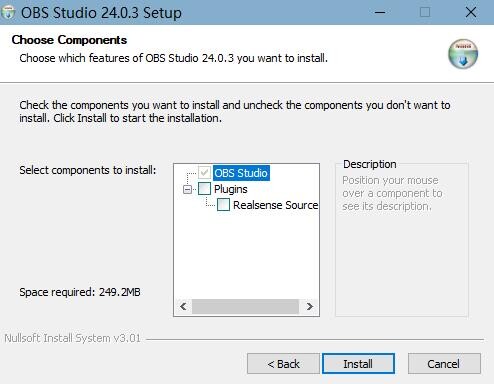Select the OBS Studio component item
The width and height of the screenshot is (494, 384).
click(241, 173)
